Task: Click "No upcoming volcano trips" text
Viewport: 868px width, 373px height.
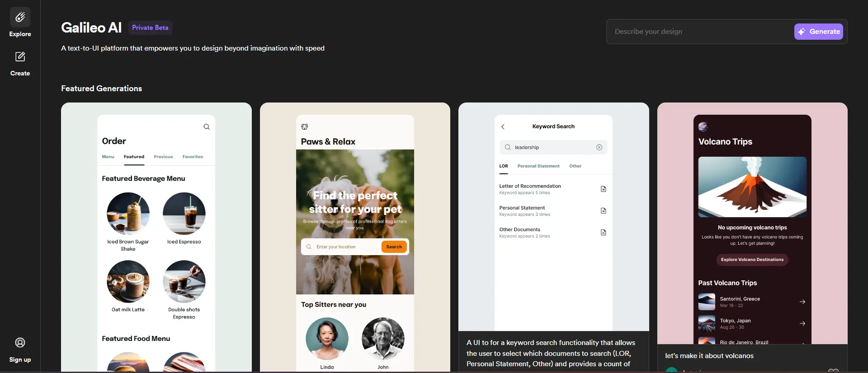Action: (752, 228)
